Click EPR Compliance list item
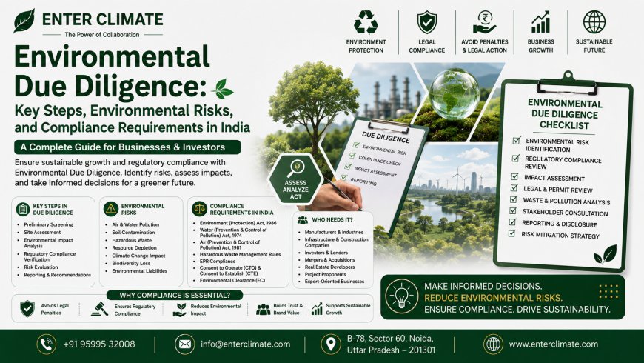Image resolution: width=644 pixels, height=363 pixels. (218, 261)
